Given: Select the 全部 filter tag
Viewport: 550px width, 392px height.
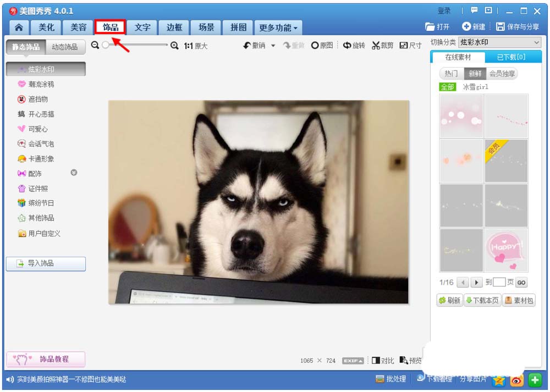Looking at the screenshot, I should 447,87.
